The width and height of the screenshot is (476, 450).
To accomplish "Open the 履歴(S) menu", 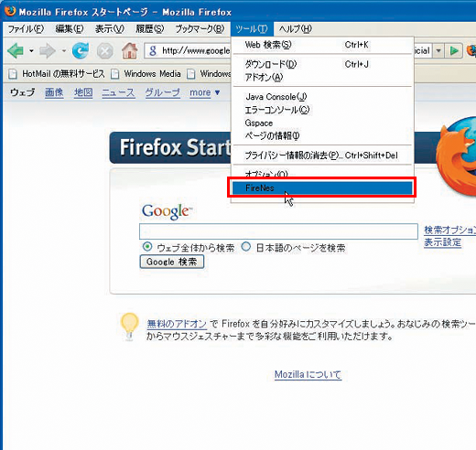I will click(150, 29).
